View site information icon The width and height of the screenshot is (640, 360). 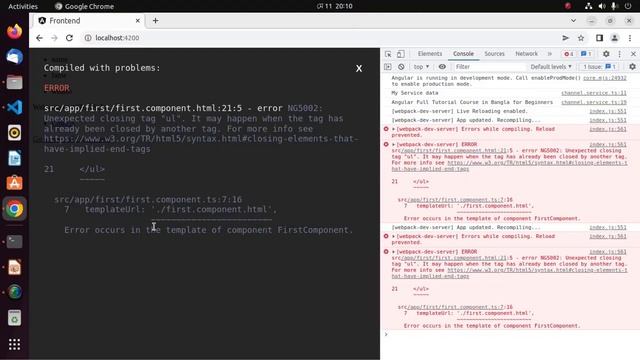88,38
